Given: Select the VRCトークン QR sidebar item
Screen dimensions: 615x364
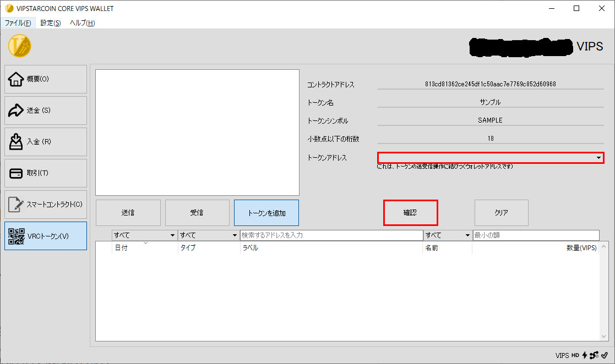Looking at the screenshot, I should click(46, 236).
